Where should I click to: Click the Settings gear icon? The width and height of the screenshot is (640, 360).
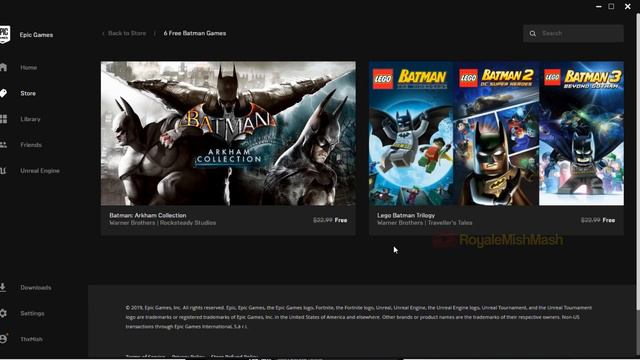coord(3,313)
